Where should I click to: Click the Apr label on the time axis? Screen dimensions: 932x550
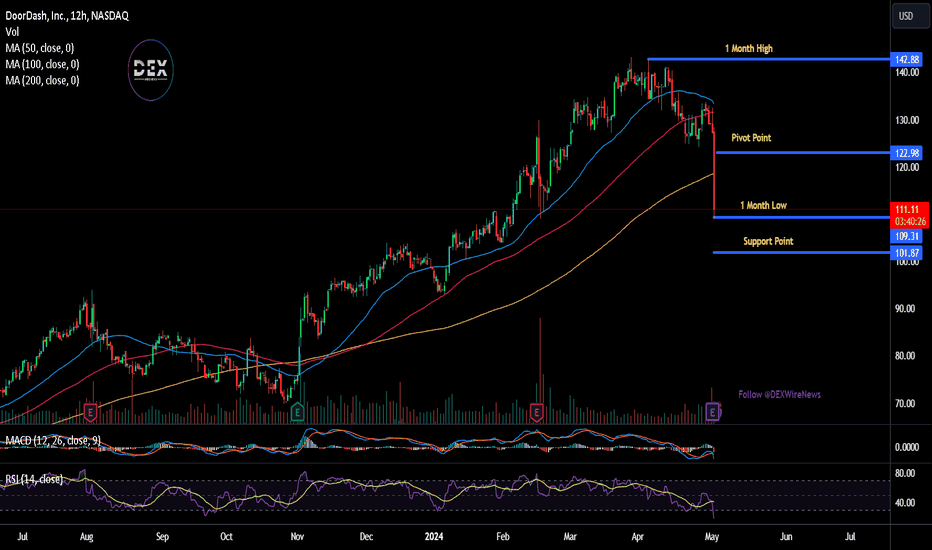pyautogui.click(x=637, y=537)
